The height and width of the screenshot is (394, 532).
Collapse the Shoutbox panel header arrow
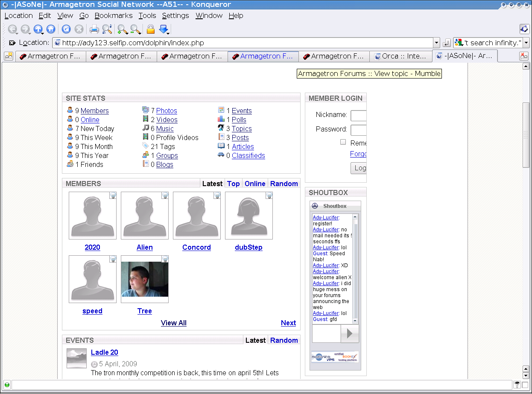coord(315,206)
